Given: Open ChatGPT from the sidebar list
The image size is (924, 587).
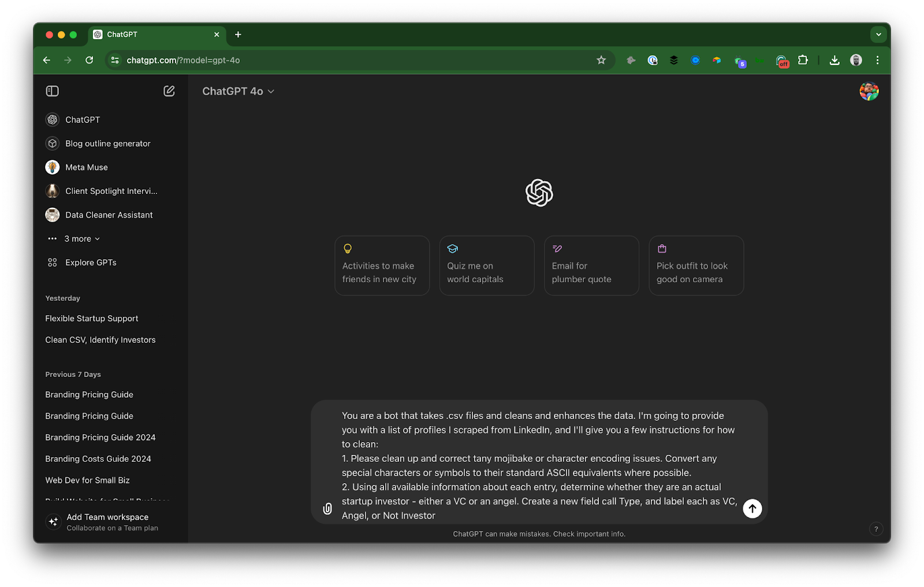Looking at the screenshot, I should tap(111, 119).
